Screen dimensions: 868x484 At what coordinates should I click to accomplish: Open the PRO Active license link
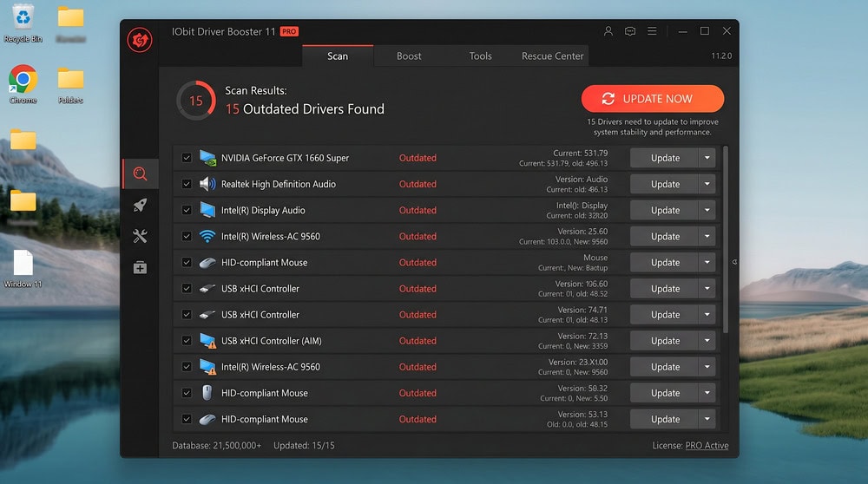tap(707, 445)
